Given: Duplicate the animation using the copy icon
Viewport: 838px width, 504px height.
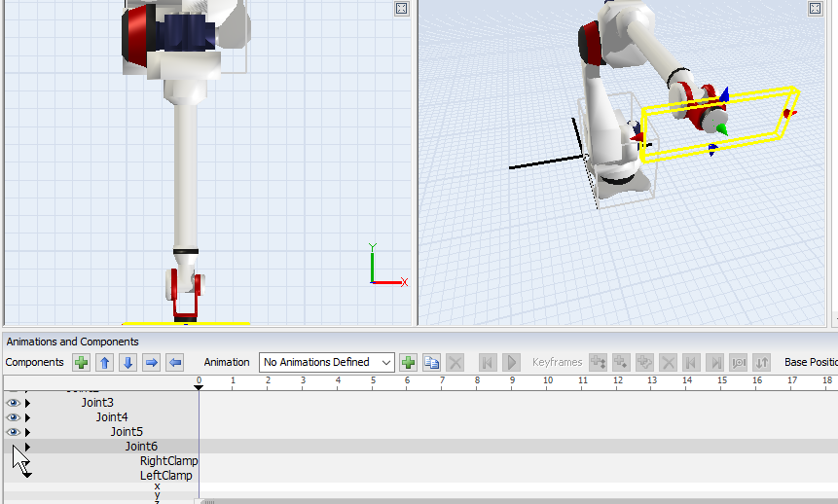Looking at the screenshot, I should [432, 362].
